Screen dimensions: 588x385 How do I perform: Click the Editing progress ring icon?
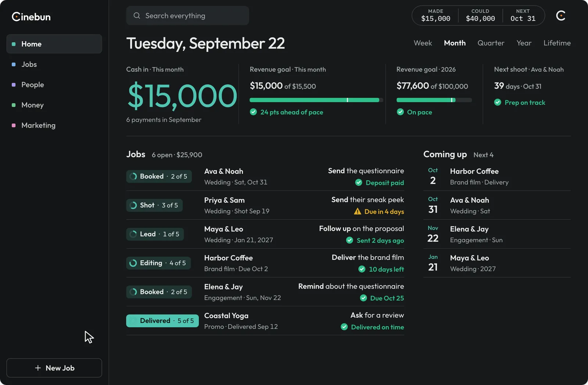[x=133, y=263]
